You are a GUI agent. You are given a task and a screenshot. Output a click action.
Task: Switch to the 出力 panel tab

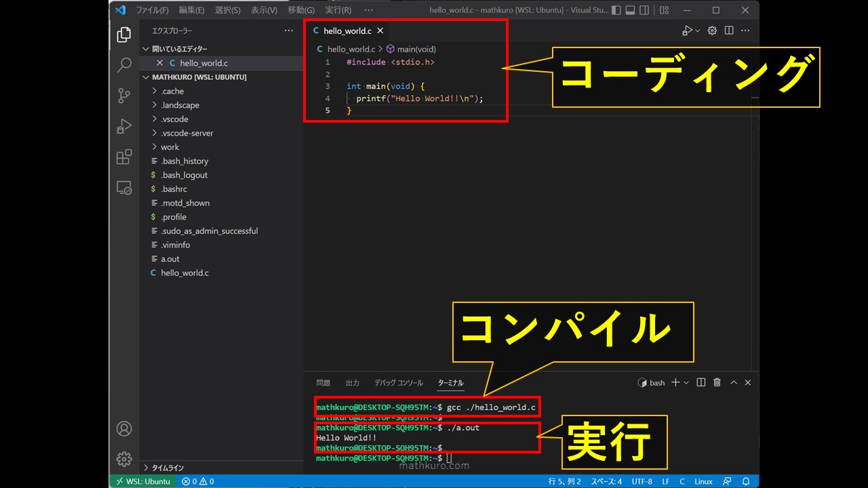pyautogui.click(x=352, y=383)
